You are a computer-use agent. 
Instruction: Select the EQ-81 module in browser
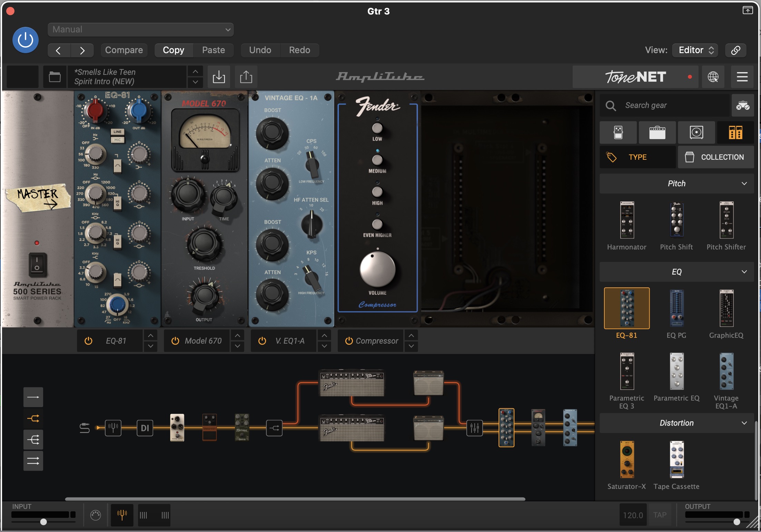(627, 313)
